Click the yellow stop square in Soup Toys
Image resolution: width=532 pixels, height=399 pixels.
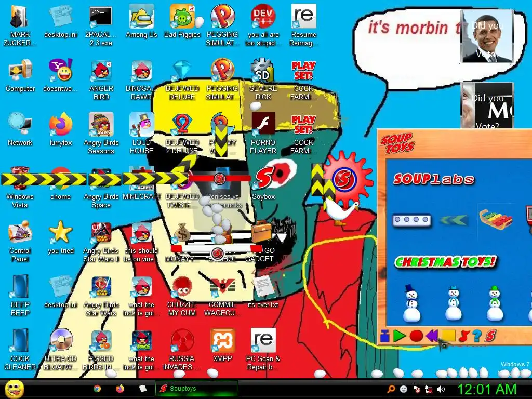448,336
